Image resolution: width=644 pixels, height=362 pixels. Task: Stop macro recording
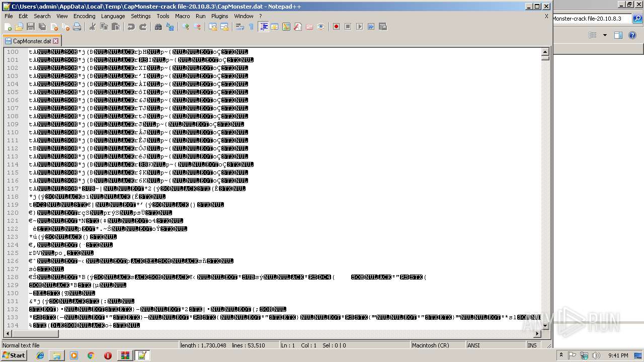click(348, 27)
